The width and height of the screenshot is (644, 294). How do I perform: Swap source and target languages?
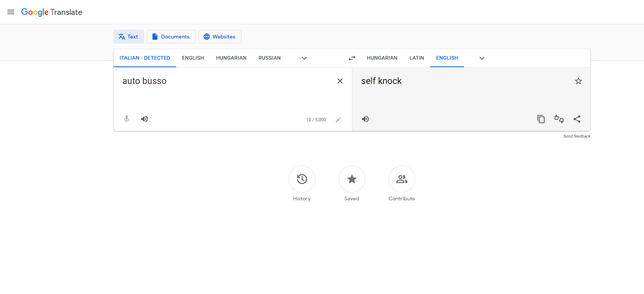352,58
